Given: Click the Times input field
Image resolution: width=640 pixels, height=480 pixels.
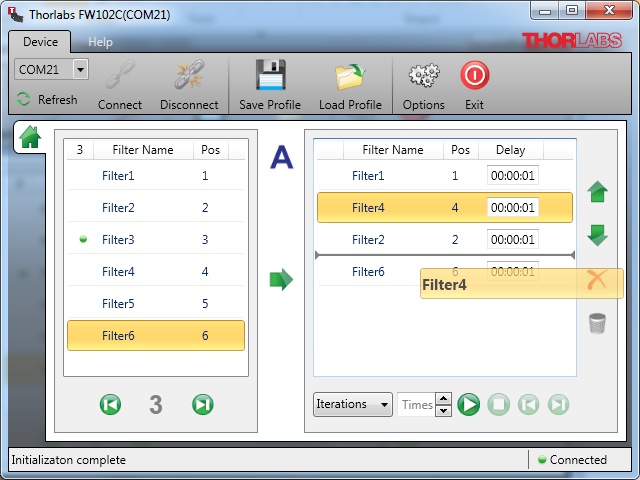Looking at the screenshot, I should (417, 404).
